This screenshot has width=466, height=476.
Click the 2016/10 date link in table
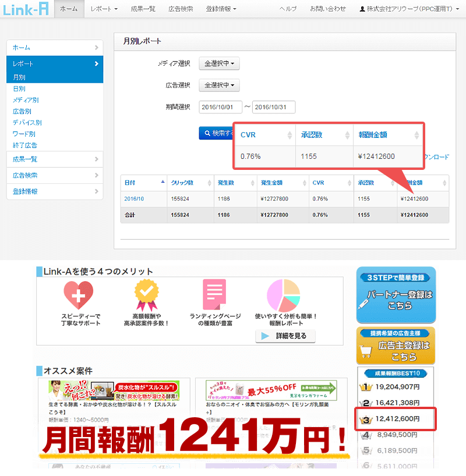133,198
